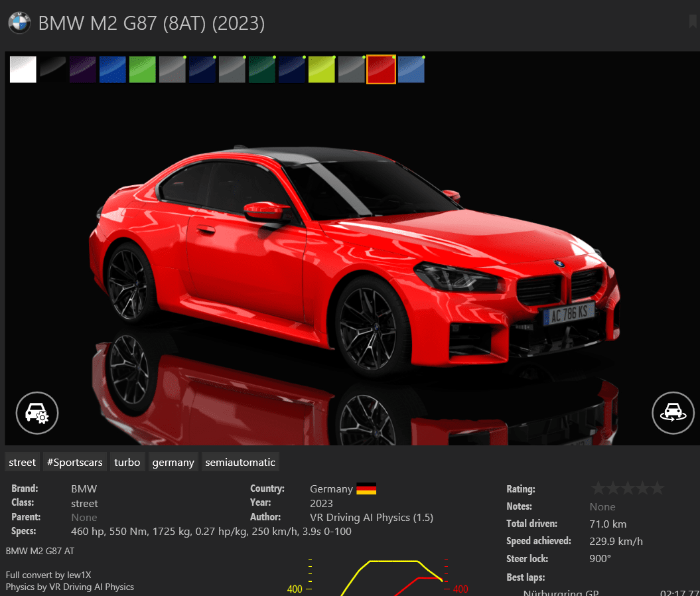Select the lime yellow skin swatch
The image size is (700, 596).
(321, 70)
